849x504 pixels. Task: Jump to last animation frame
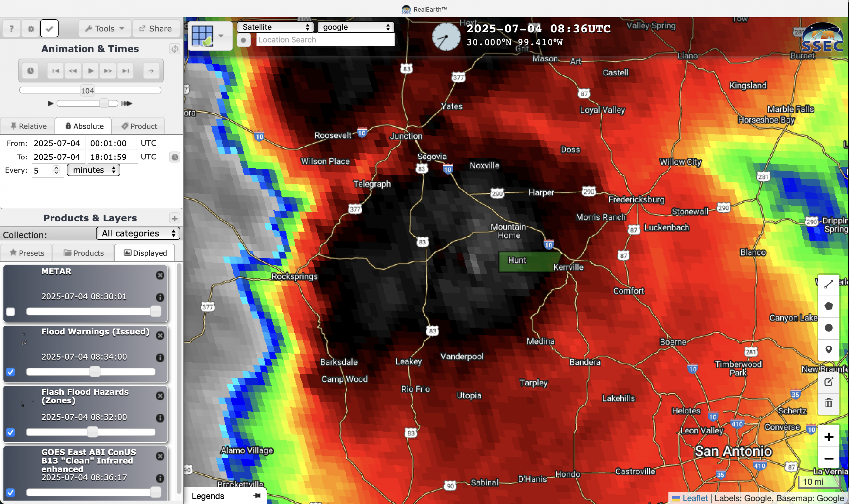click(126, 71)
